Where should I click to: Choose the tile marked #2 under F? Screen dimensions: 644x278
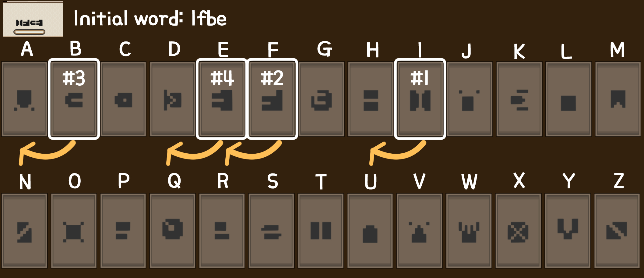[x=272, y=99]
